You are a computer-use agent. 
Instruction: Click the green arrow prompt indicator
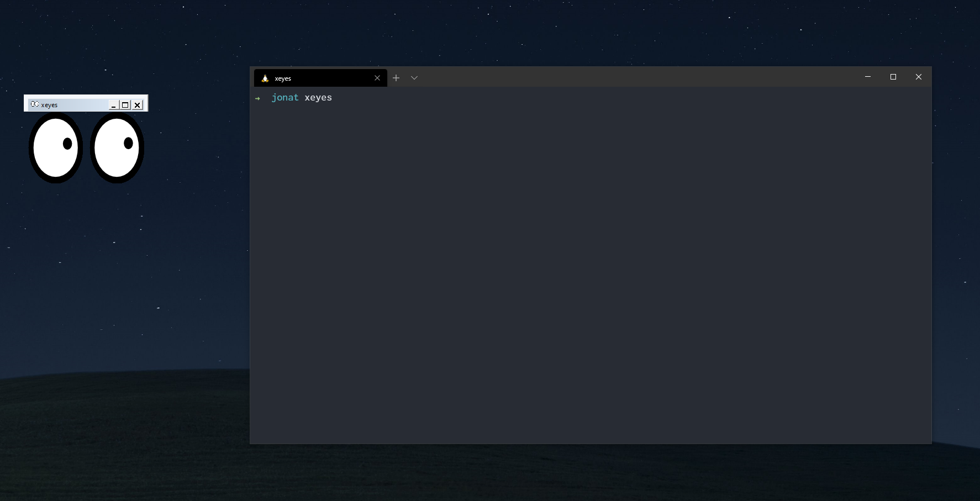(257, 98)
